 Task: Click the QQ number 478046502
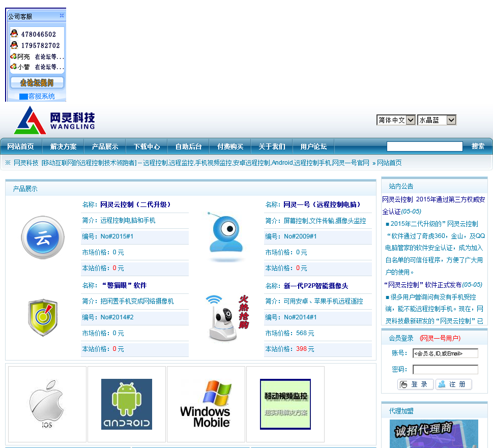click(38, 34)
